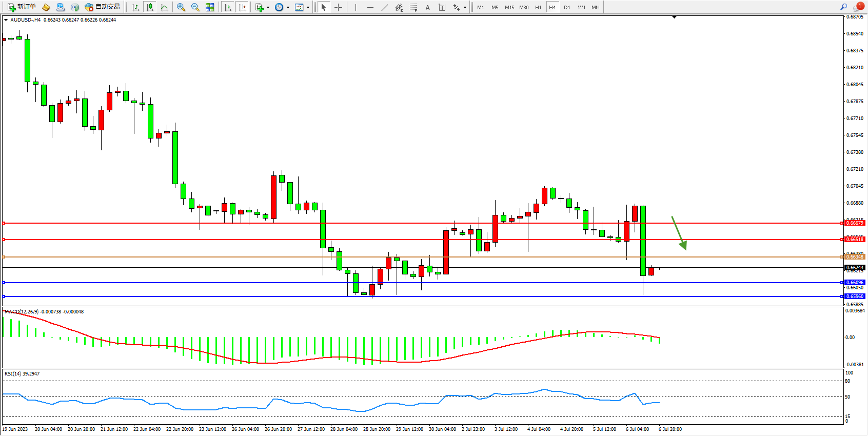Tile chart windows icon
The width and height of the screenshot is (868, 436).
coord(210,7)
